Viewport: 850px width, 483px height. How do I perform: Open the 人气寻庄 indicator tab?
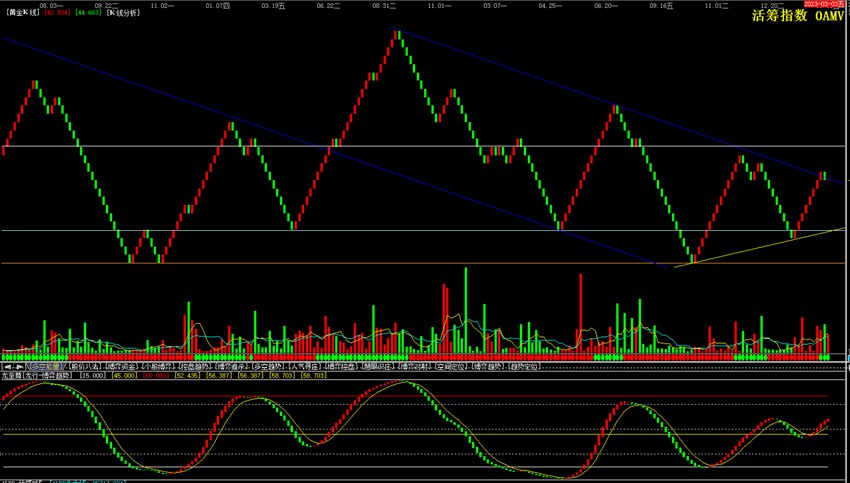pyautogui.click(x=304, y=367)
